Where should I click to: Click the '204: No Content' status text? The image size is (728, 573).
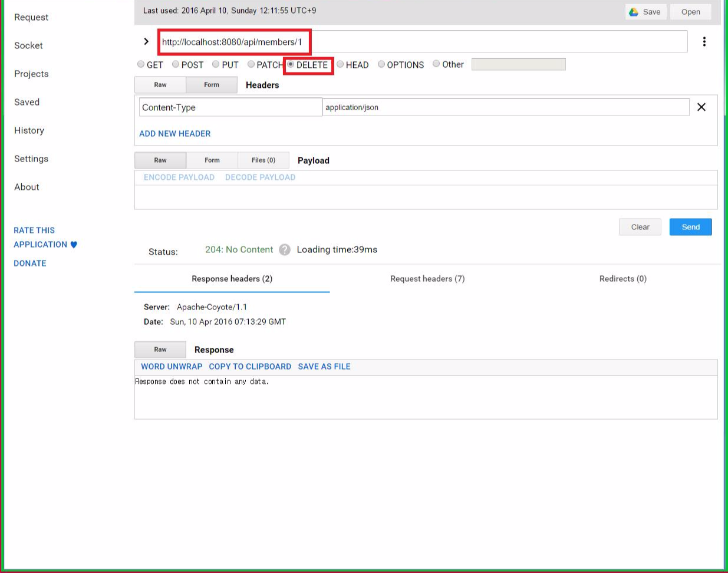[239, 249]
